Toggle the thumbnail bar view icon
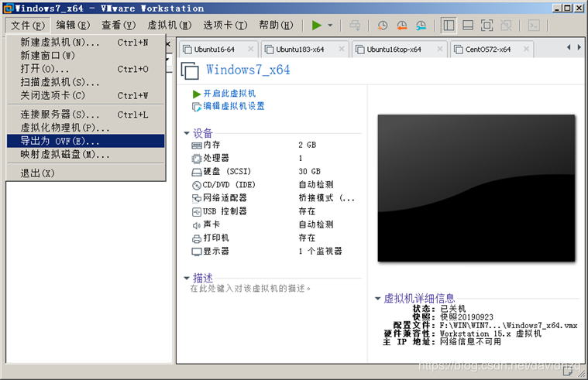This screenshot has height=380, width=588. point(468,26)
